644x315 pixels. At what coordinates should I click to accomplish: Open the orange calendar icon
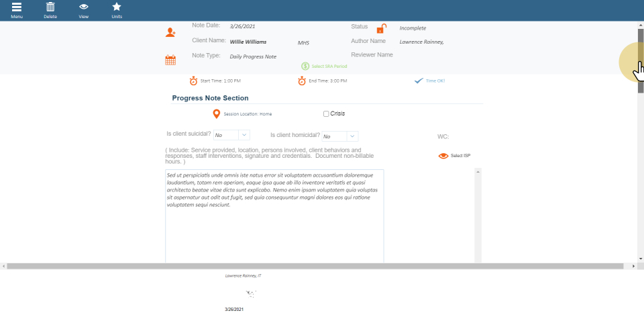(170, 60)
